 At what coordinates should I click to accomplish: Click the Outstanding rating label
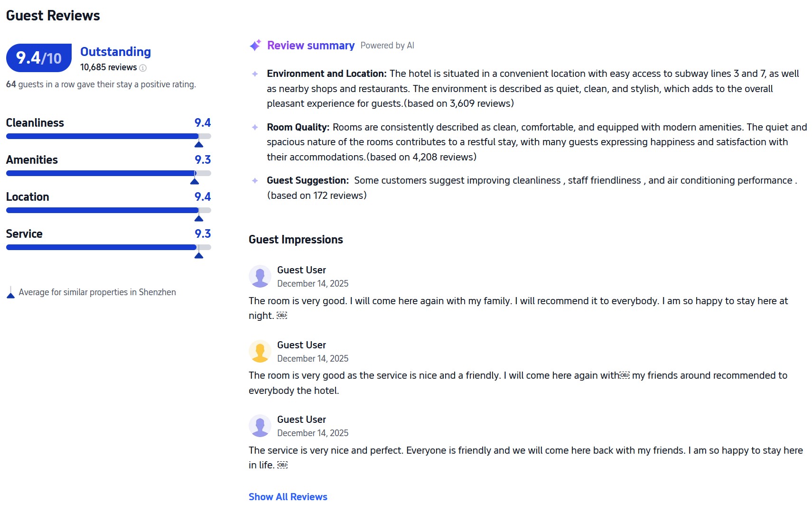point(115,52)
